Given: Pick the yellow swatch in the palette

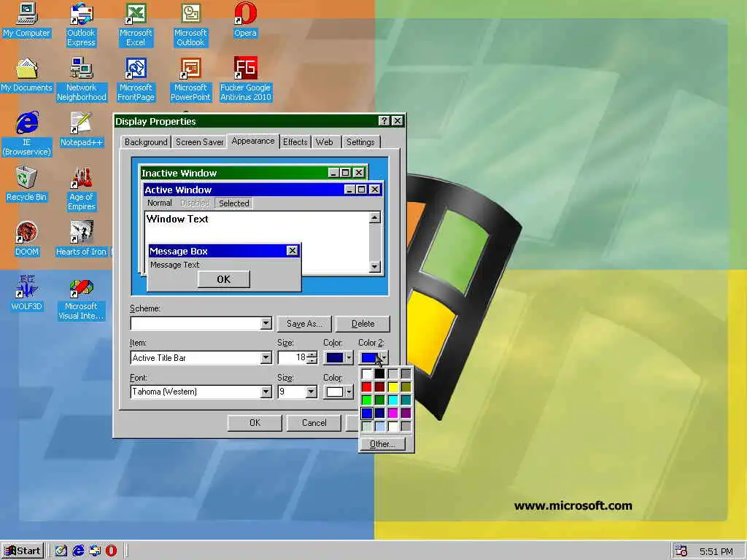Looking at the screenshot, I should [392, 386].
